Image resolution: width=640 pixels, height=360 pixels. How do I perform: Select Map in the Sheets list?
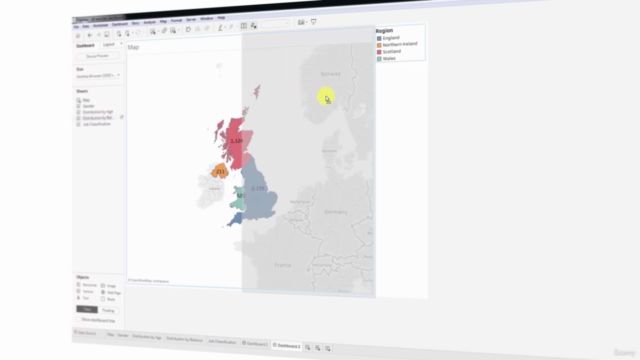click(x=86, y=100)
